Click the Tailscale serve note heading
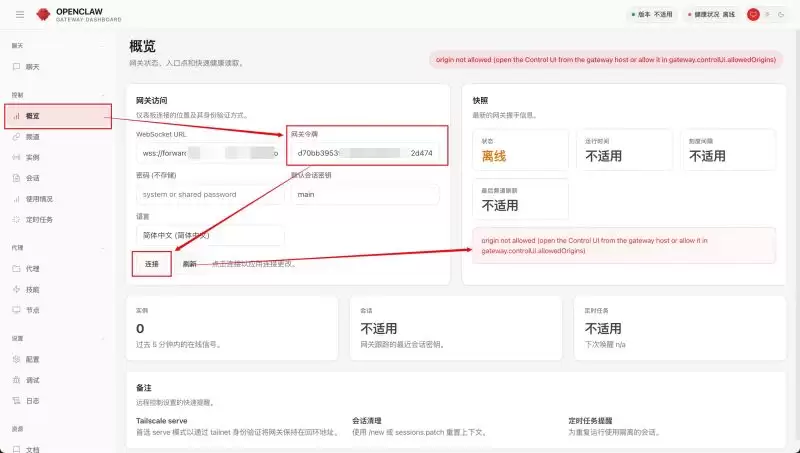 pyautogui.click(x=162, y=421)
